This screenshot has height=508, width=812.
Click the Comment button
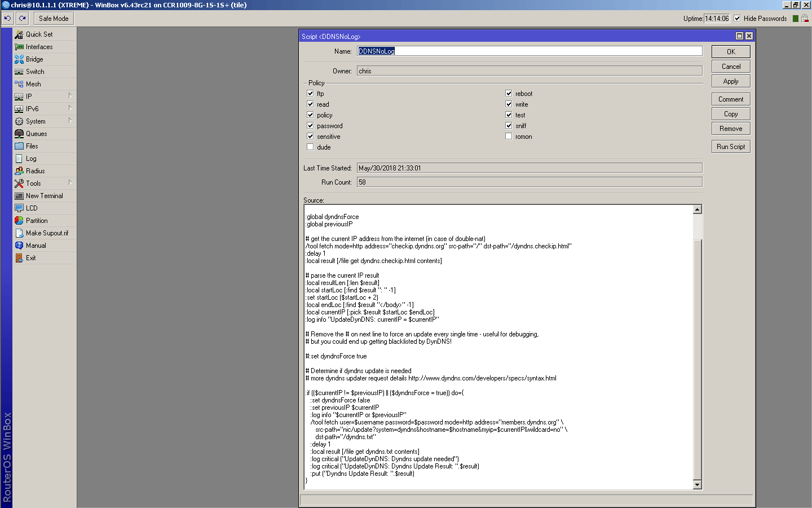731,99
